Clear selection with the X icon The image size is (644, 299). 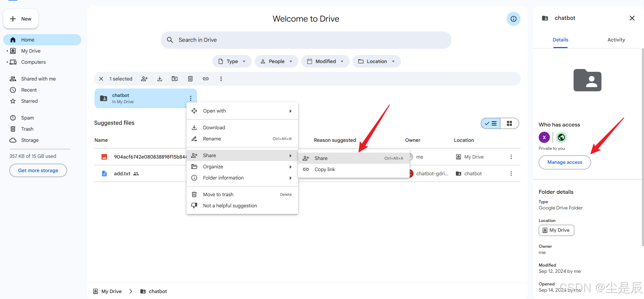point(101,79)
